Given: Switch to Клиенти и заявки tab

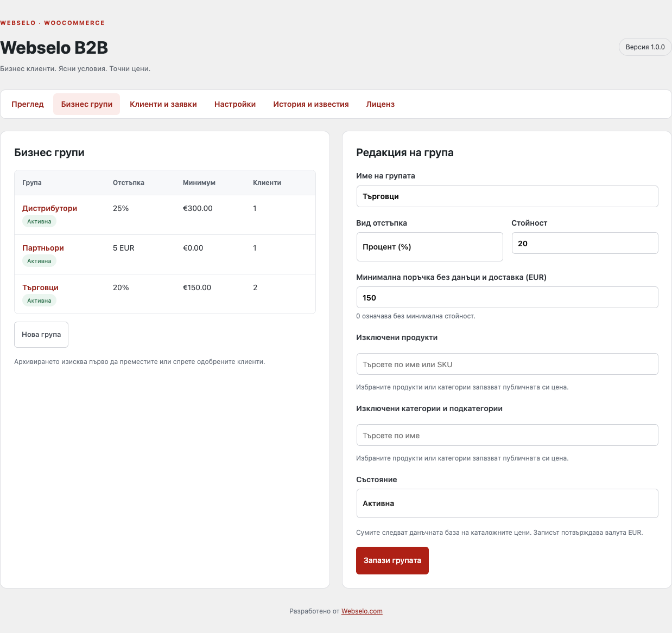Looking at the screenshot, I should (163, 104).
